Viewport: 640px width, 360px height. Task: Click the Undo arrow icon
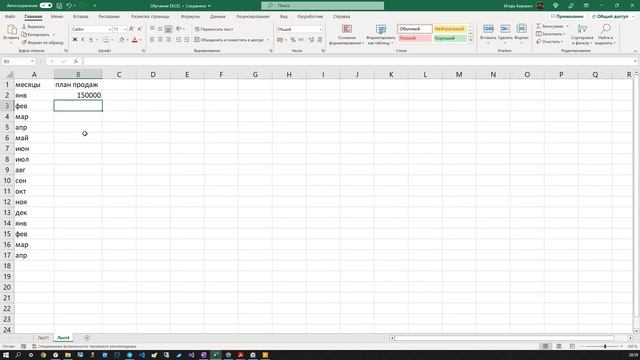click(x=69, y=6)
